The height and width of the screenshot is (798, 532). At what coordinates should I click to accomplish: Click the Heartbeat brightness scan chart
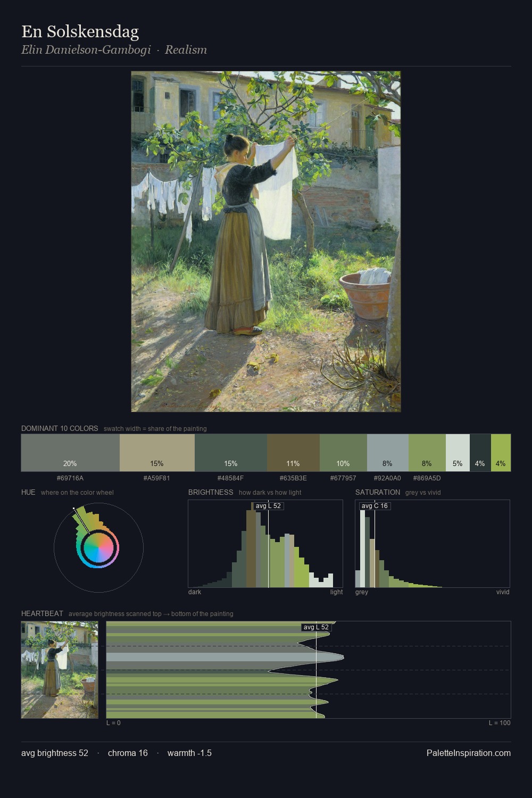tap(309, 670)
